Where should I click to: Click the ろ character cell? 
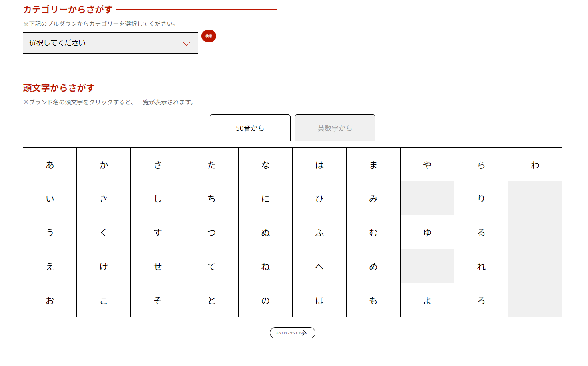point(481,300)
